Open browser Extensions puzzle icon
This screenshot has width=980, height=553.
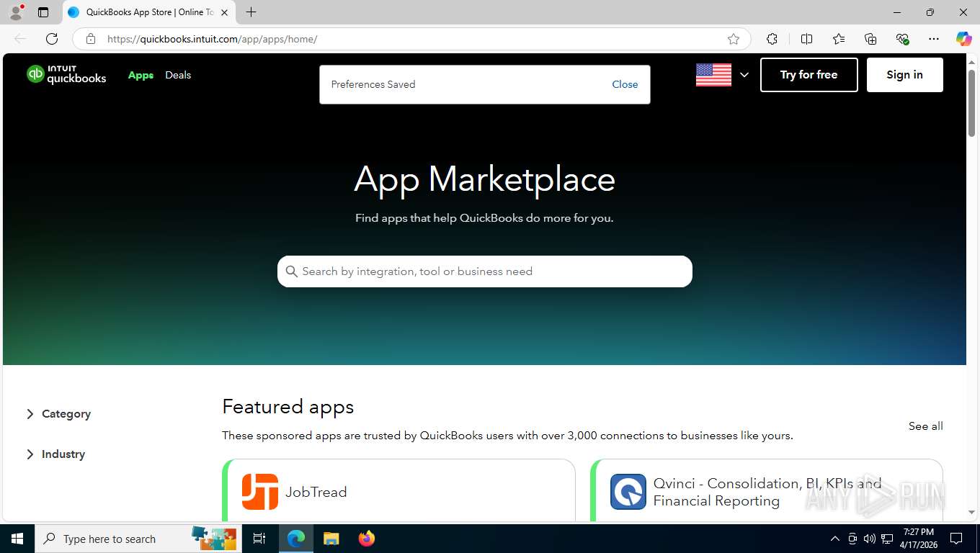[x=772, y=39]
